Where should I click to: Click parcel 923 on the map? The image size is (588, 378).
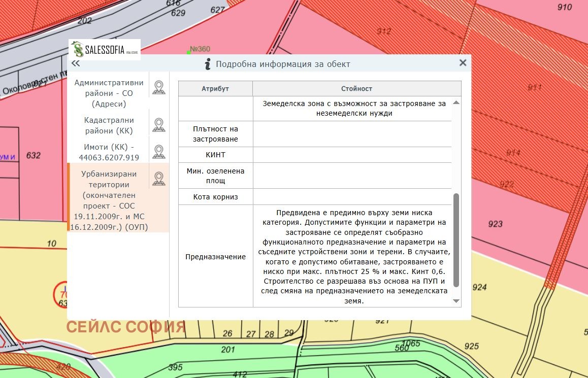point(495,224)
